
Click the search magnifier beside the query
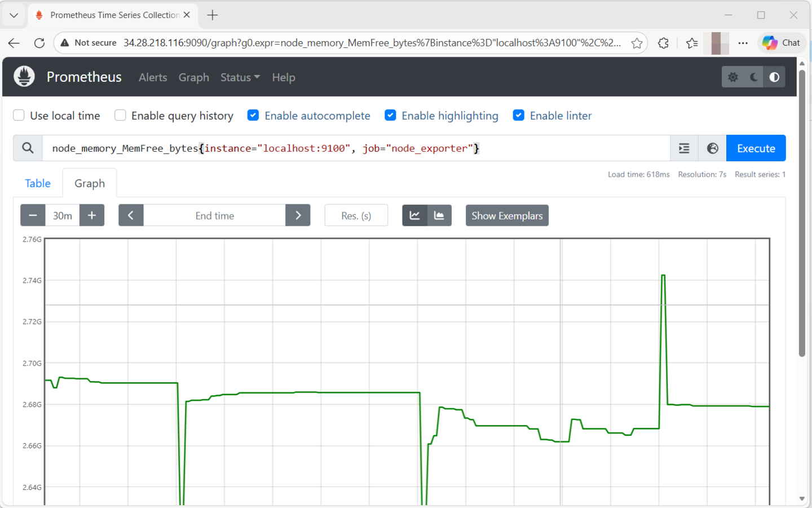coord(28,148)
